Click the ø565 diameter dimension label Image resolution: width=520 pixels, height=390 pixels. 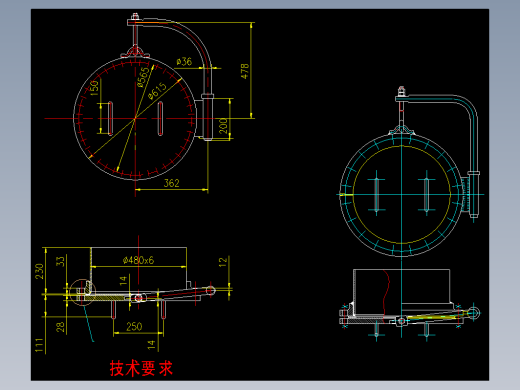[x=143, y=77]
